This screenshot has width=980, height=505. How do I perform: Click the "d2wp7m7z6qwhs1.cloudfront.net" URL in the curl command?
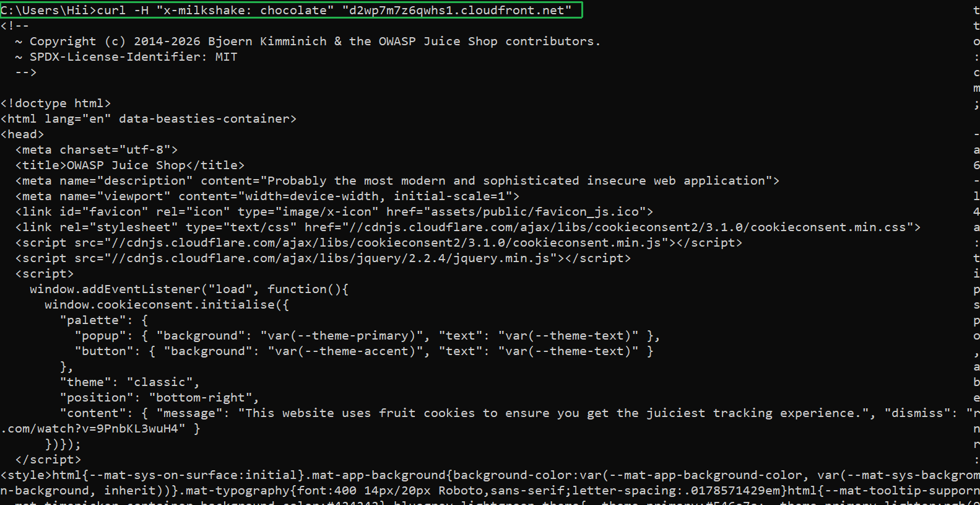point(457,11)
